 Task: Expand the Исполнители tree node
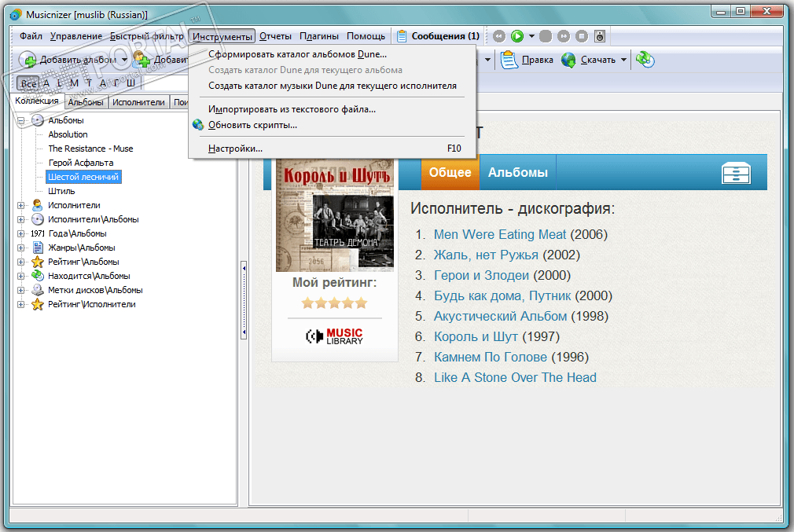(20, 206)
